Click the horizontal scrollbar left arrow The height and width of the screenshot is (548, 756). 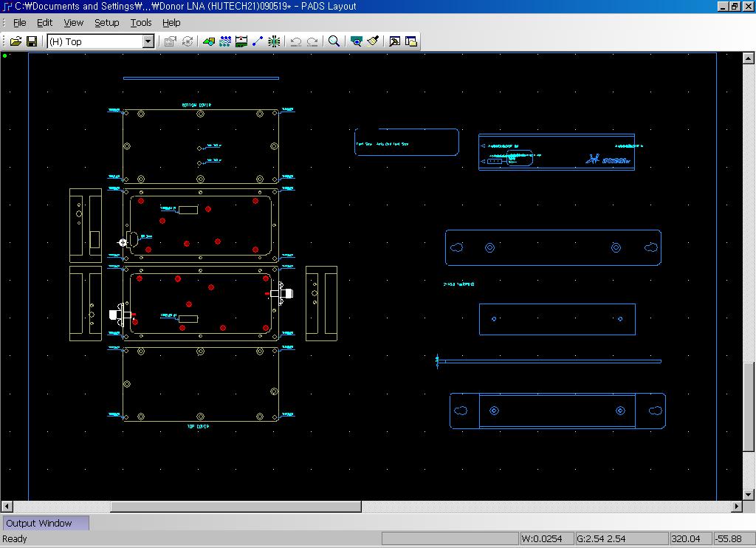pyautogui.click(x=7, y=506)
